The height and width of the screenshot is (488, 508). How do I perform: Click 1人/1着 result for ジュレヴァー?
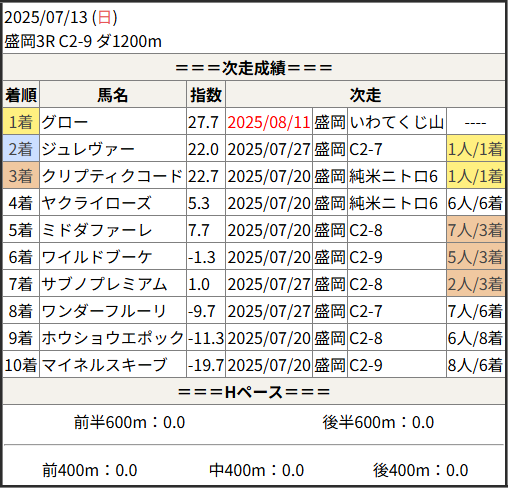475,149
